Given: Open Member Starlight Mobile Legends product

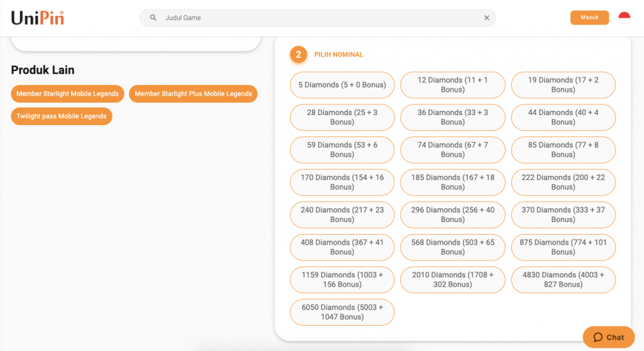Looking at the screenshot, I should pyautogui.click(x=67, y=94).
